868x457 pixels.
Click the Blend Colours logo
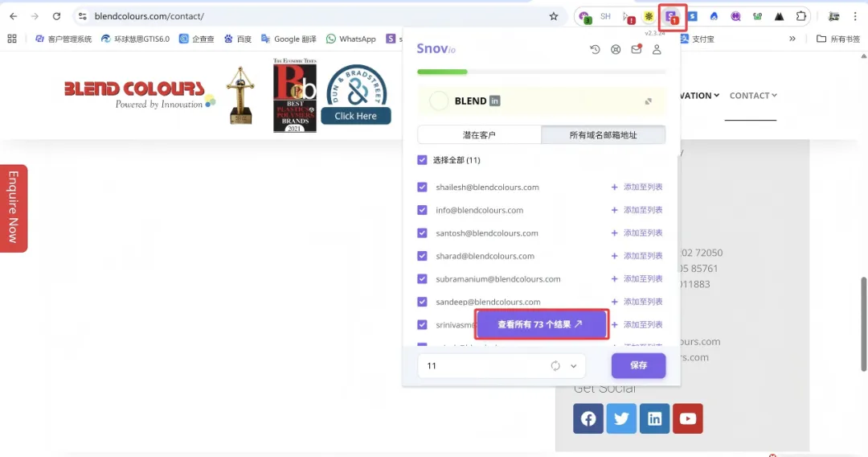[x=140, y=95]
